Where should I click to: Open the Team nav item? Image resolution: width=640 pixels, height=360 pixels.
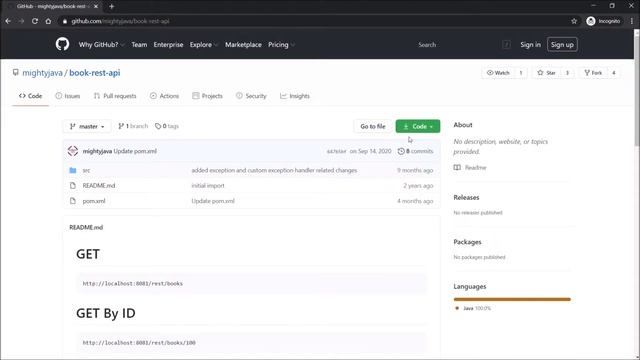[139, 44]
